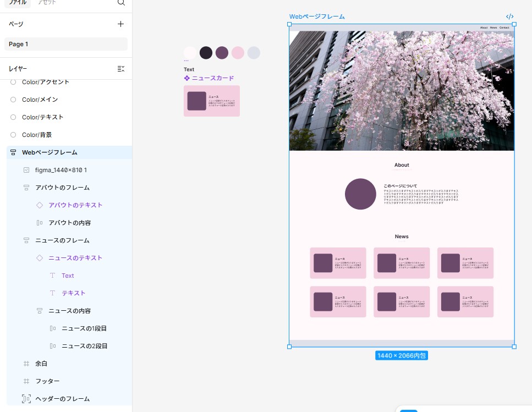Select the フッター layer
Viewport: 532px width, 412px height.
(47, 381)
